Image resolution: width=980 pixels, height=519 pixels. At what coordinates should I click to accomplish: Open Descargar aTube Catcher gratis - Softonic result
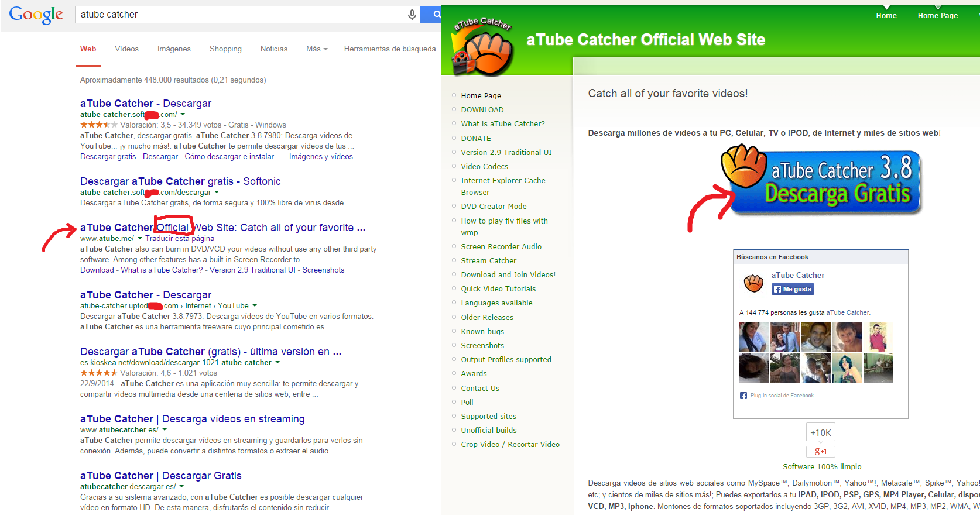point(180,181)
